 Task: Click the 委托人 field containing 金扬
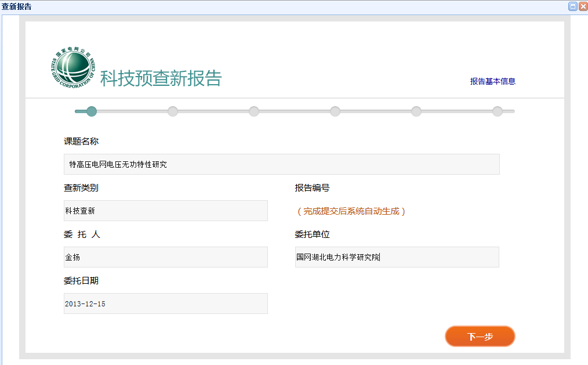coord(165,257)
